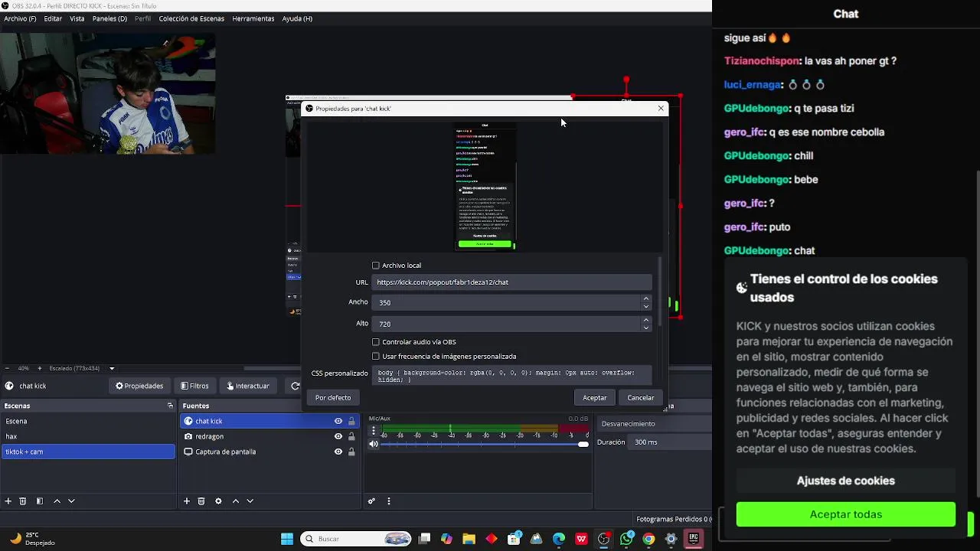The height and width of the screenshot is (551, 980).
Task: Select the hax scene
Action: [x=88, y=436]
